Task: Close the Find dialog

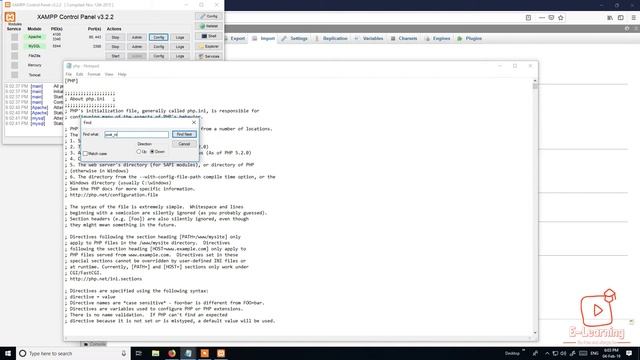Action: point(194,122)
